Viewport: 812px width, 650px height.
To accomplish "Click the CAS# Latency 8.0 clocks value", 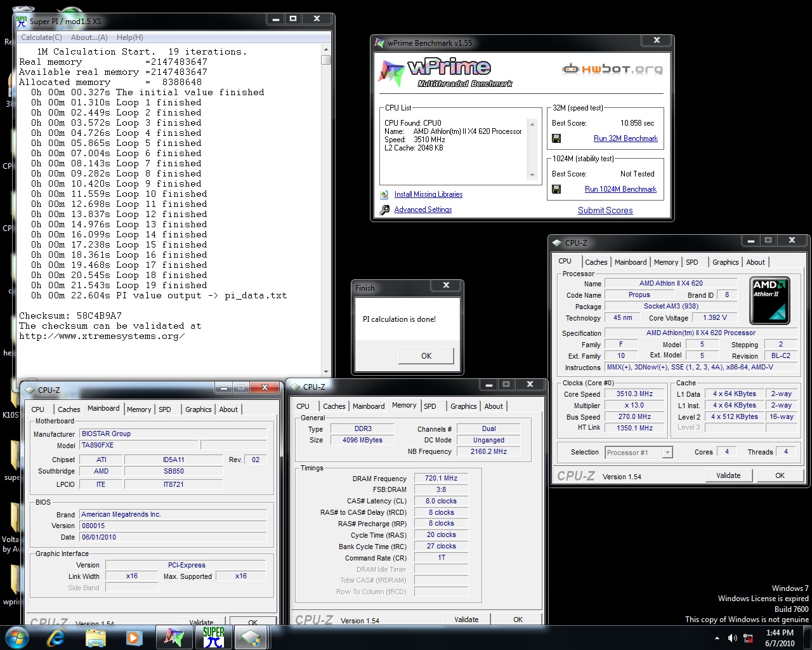I will (441, 501).
